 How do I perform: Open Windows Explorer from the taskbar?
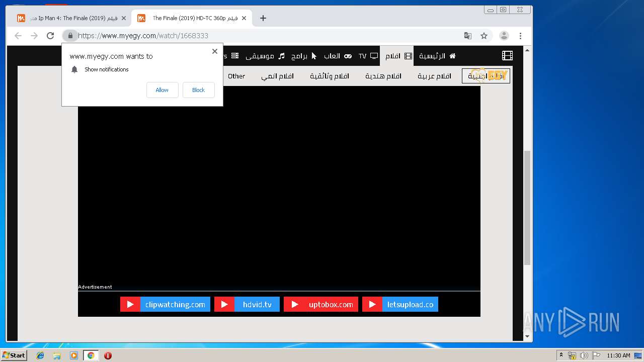(x=57, y=355)
